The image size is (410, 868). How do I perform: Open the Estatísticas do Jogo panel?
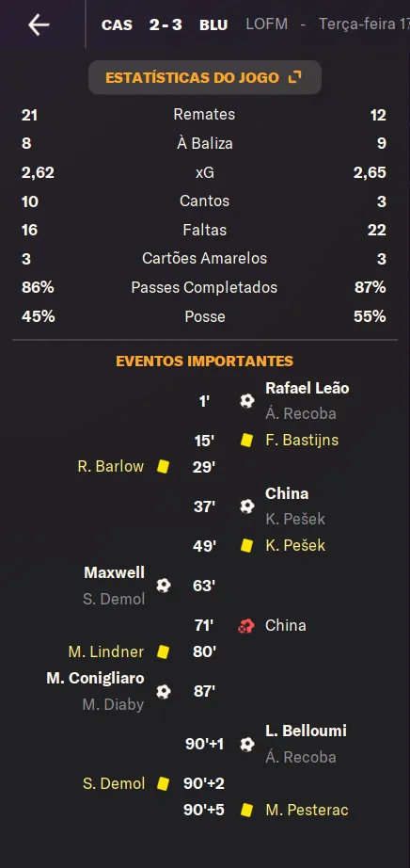pos(205,77)
